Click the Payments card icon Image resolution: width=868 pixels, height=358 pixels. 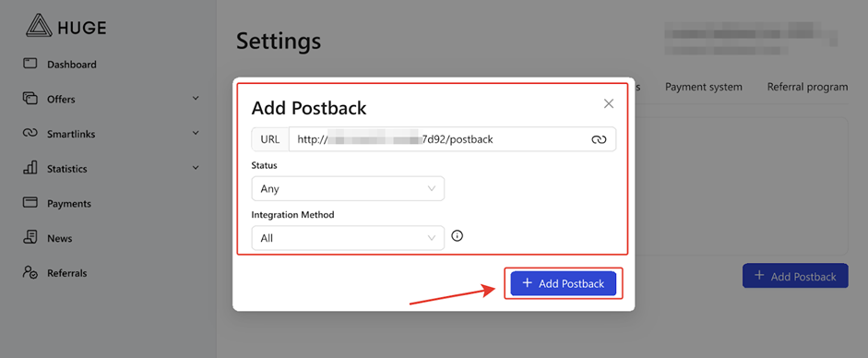[30, 202]
